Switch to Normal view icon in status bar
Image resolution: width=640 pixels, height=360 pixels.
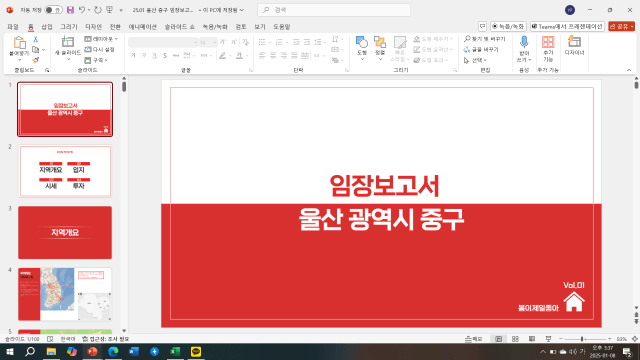pos(498,339)
